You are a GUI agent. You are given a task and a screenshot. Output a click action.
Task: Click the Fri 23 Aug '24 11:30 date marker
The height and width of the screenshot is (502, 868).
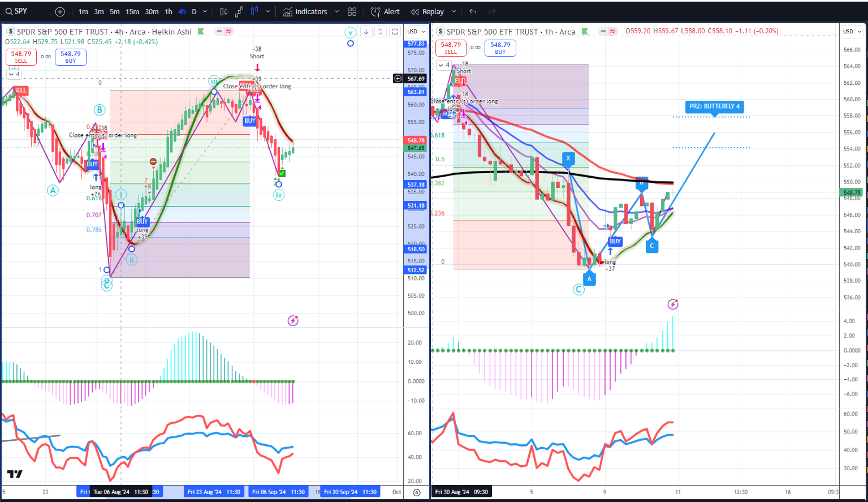tap(214, 492)
